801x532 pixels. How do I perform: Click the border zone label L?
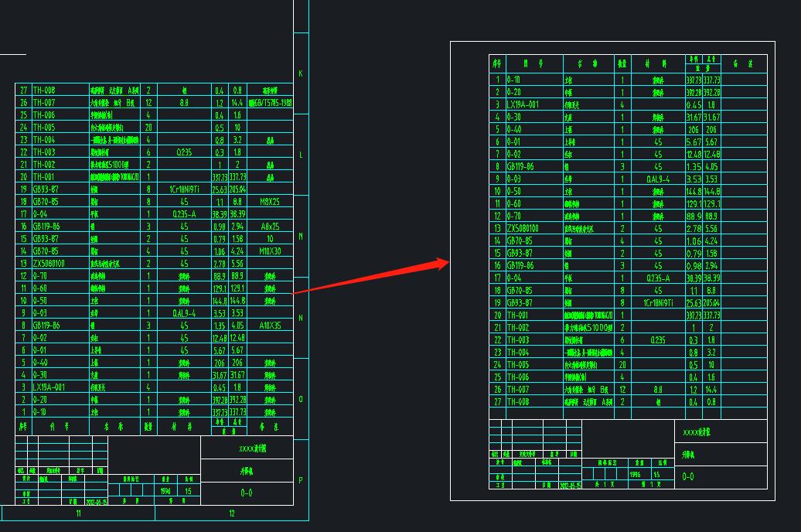[x=301, y=155]
